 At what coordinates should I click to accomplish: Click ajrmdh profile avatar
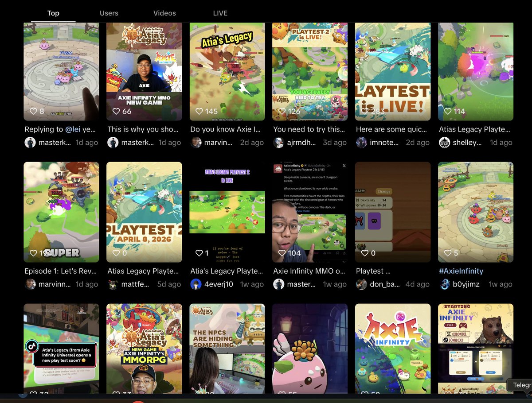(x=279, y=143)
